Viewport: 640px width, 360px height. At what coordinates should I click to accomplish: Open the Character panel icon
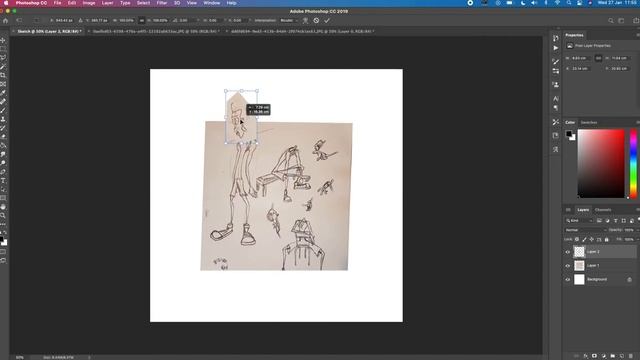556,98
